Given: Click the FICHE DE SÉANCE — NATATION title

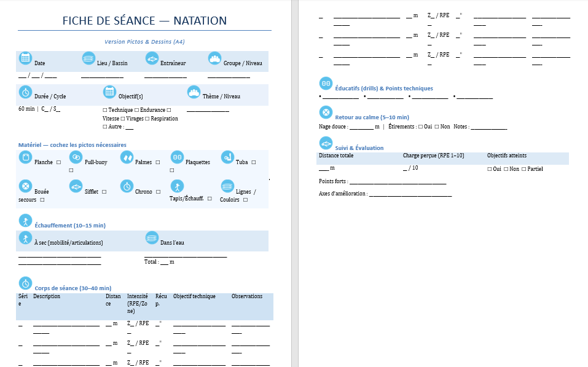Looking at the screenshot, I should point(144,21).
